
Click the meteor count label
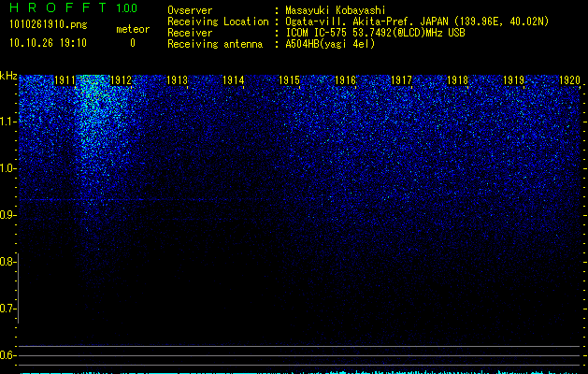point(133,29)
